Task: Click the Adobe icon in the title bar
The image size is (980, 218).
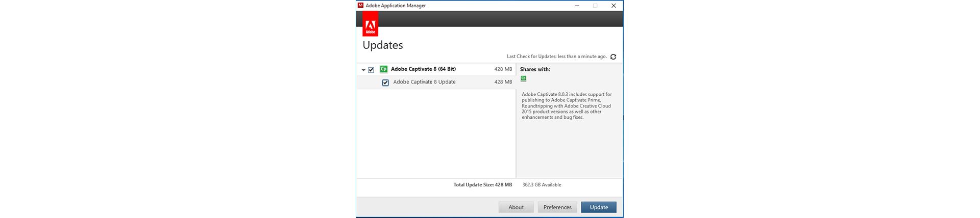Action: pos(360,6)
